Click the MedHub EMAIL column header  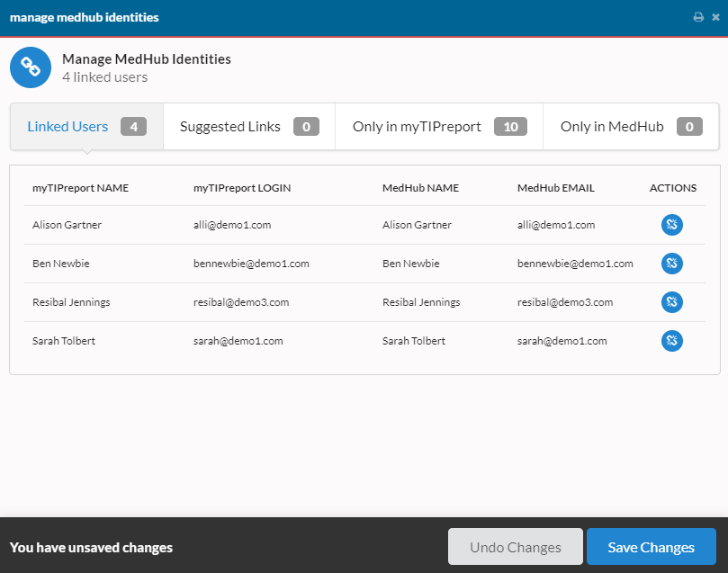(556, 188)
